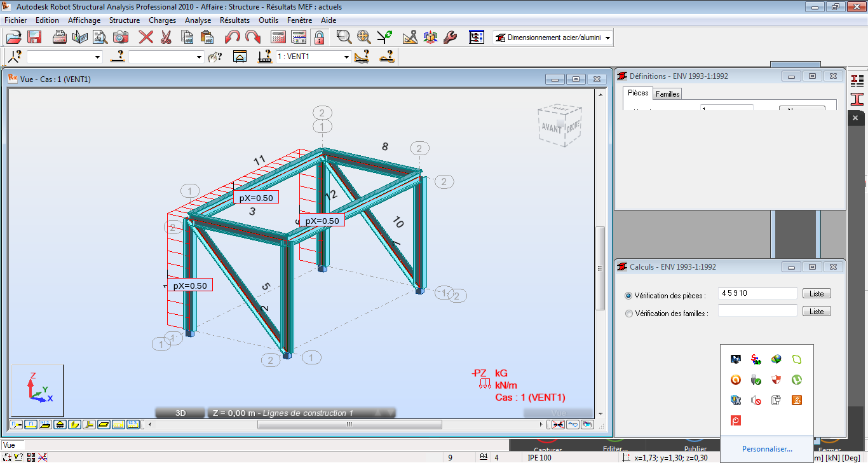The width and height of the screenshot is (868, 463).
Task: Select 'Vérification des familles' radio button
Action: [x=628, y=314]
